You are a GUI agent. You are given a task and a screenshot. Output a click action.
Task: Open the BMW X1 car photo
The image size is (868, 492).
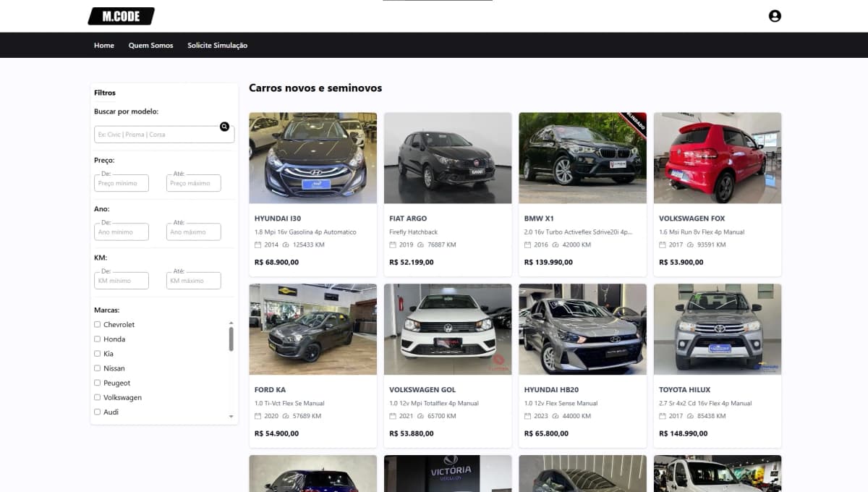click(x=582, y=158)
